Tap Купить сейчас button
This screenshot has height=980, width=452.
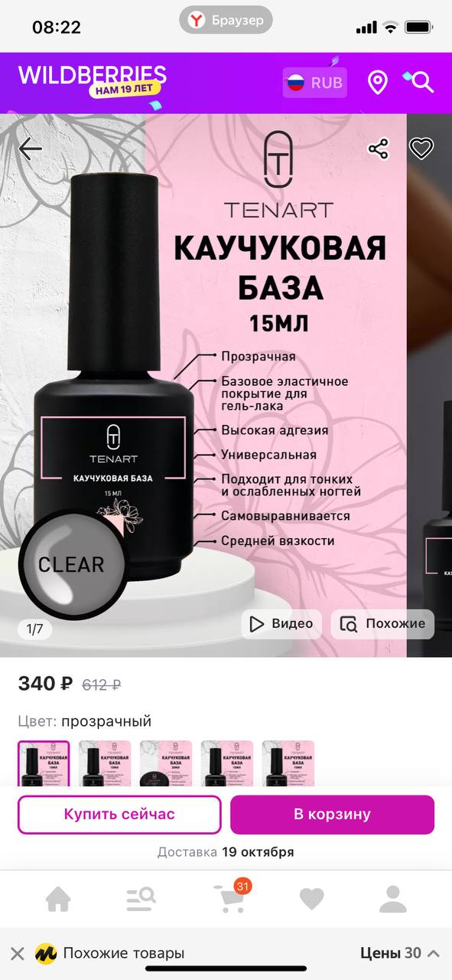point(119,815)
